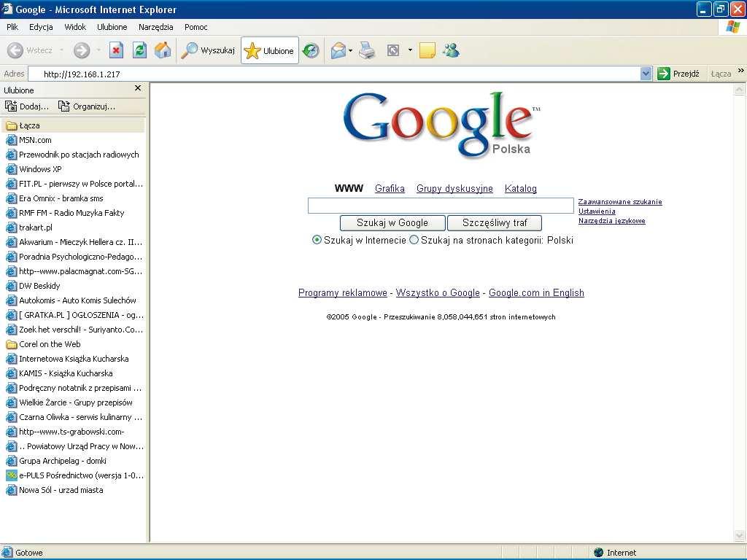Click the Szczęśliwy traf button
Screen dimensions: 747x560
(x=495, y=223)
